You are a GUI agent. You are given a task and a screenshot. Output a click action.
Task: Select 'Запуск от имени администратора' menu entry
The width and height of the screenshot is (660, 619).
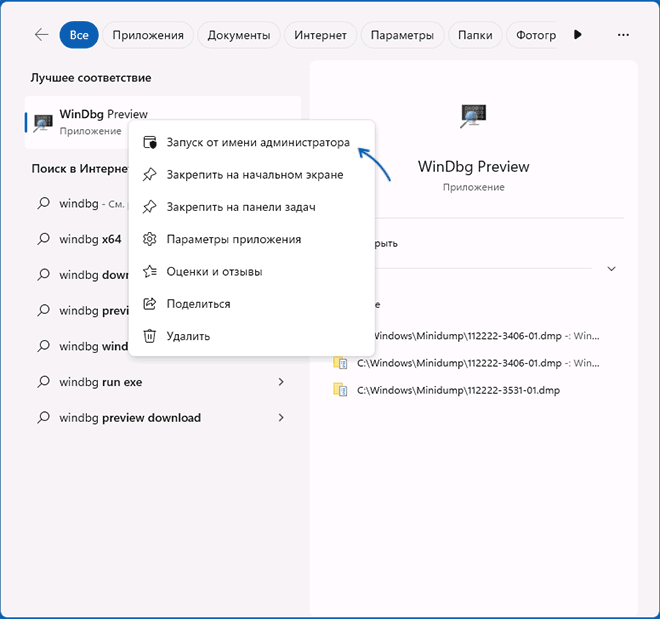pyautogui.click(x=258, y=143)
